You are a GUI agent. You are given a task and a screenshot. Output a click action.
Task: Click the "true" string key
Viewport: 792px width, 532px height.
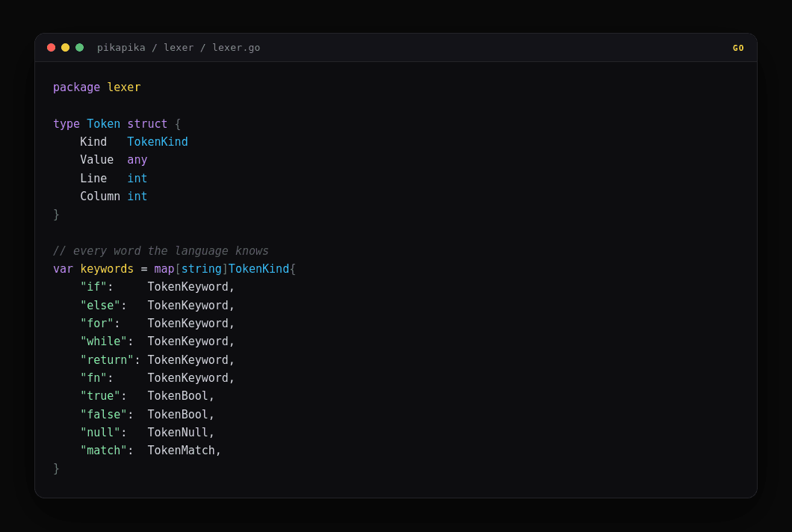click(100, 395)
